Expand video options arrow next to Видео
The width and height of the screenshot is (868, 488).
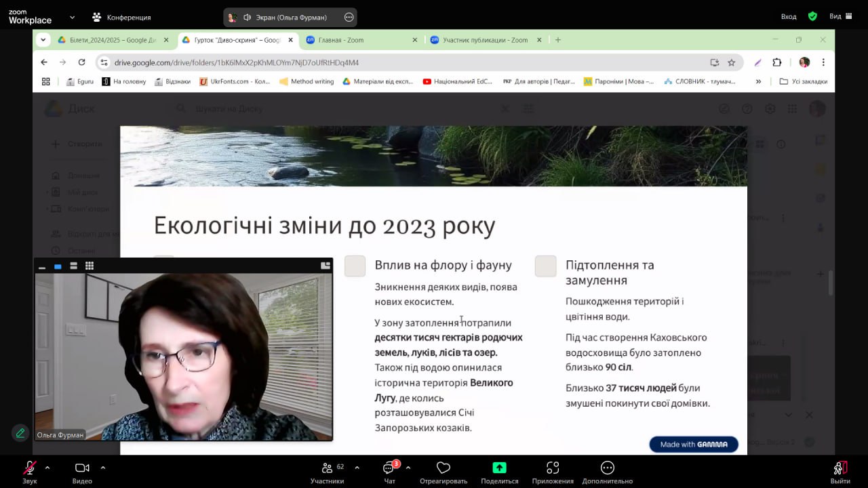coord(103,467)
